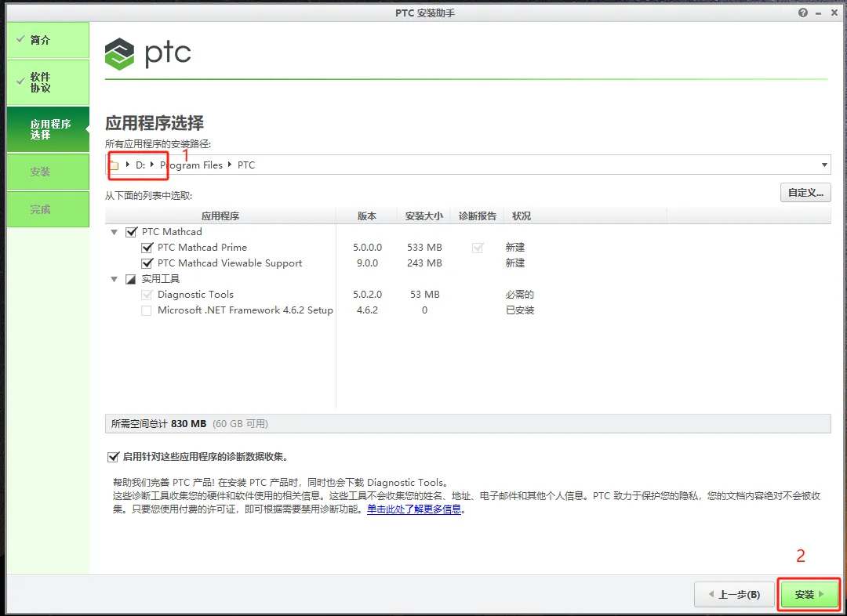Uncheck PTC Mathcad Viewable Support

click(x=147, y=263)
